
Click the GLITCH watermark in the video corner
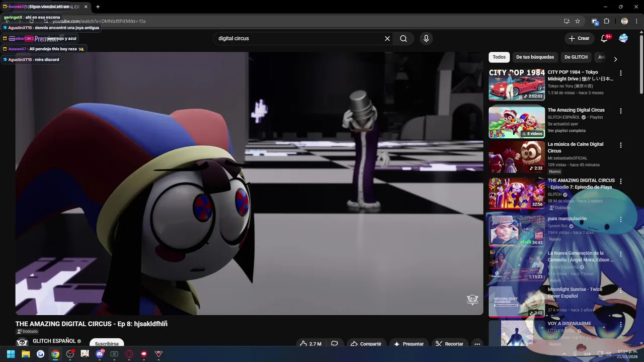click(x=472, y=300)
